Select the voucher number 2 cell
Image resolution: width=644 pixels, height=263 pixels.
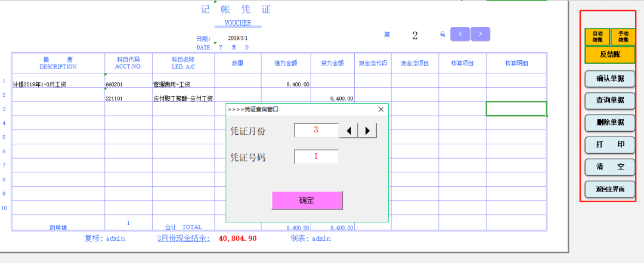point(415,35)
